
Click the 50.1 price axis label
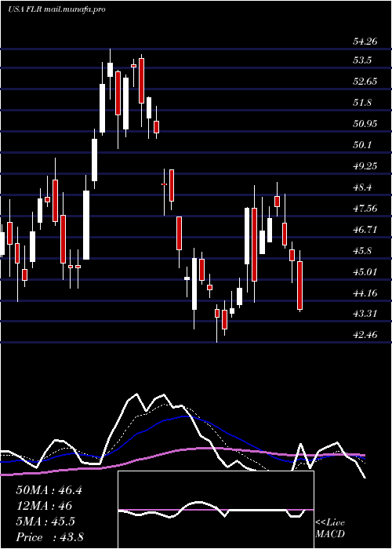coord(362,145)
